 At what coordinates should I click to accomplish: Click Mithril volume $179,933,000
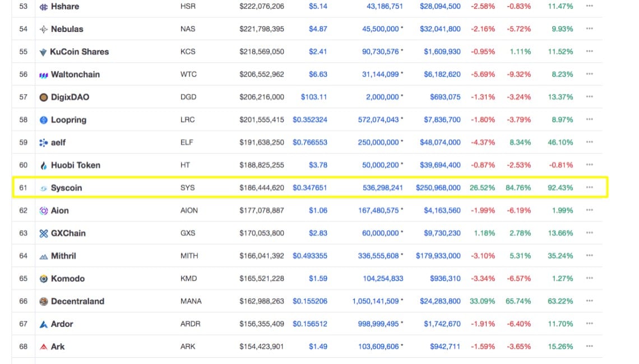click(438, 256)
